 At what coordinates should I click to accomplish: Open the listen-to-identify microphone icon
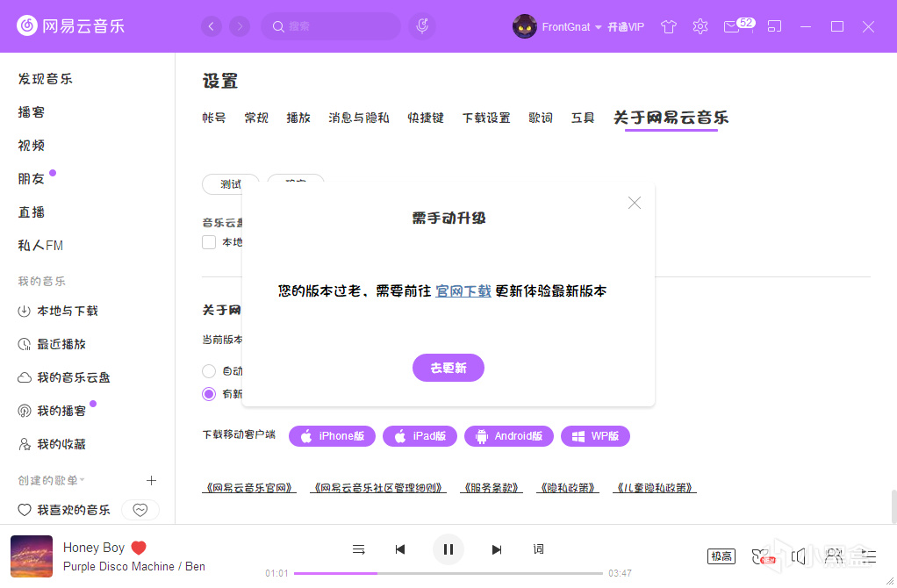[422, 26]
